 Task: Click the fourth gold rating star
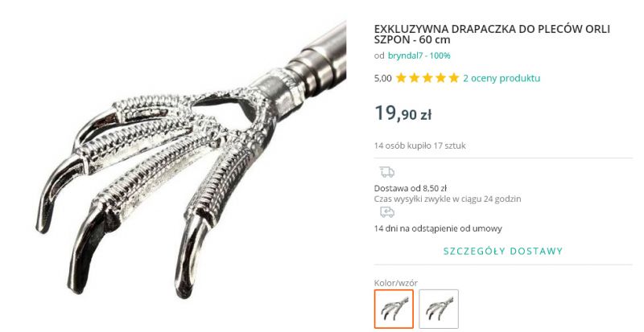pos(440,78)
